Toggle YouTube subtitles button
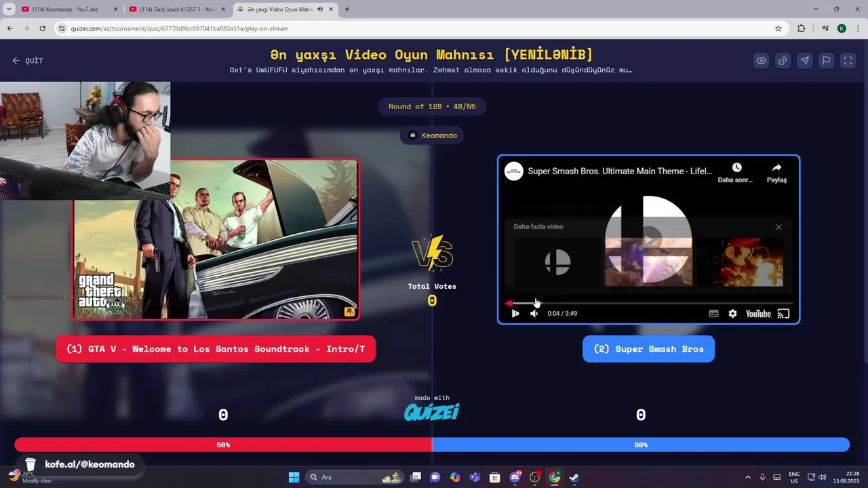 click(713, 313)
